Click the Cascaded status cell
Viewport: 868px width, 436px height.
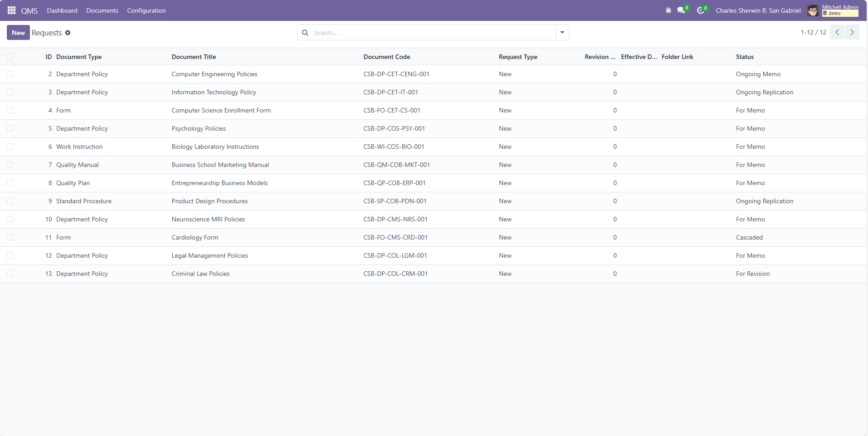click(749, 237)
